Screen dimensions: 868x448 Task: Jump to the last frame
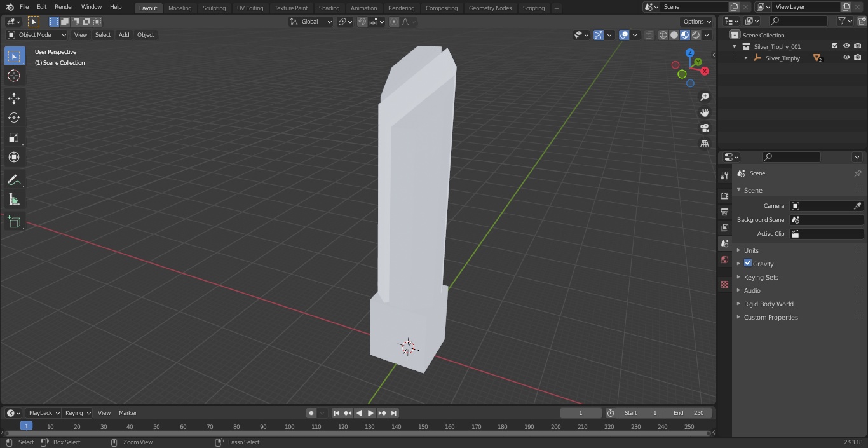pyautogui.click(x=394, y=413)
